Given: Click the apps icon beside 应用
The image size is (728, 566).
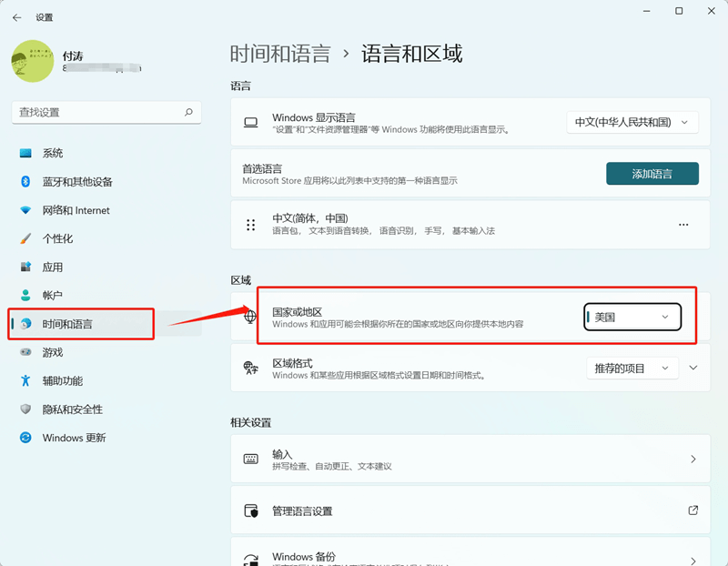Looking at the screenshot, I should click(25, 267).
